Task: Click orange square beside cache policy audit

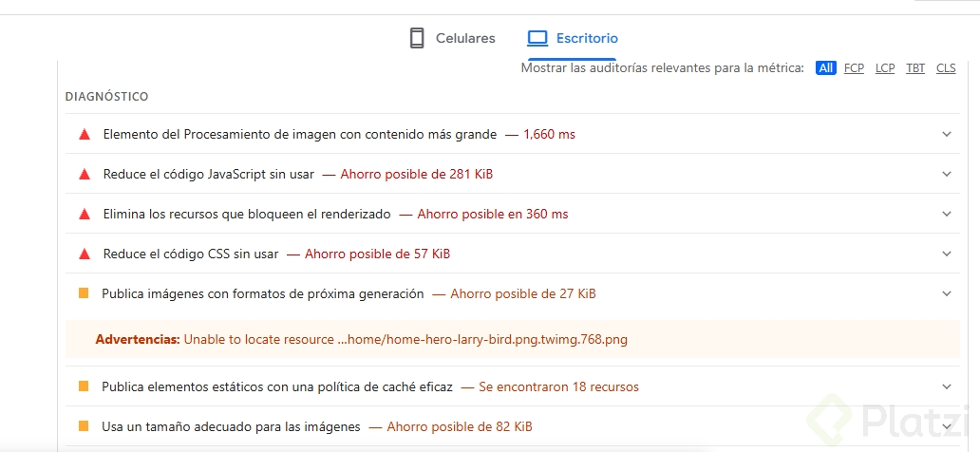Action: [x=84, y=386]
